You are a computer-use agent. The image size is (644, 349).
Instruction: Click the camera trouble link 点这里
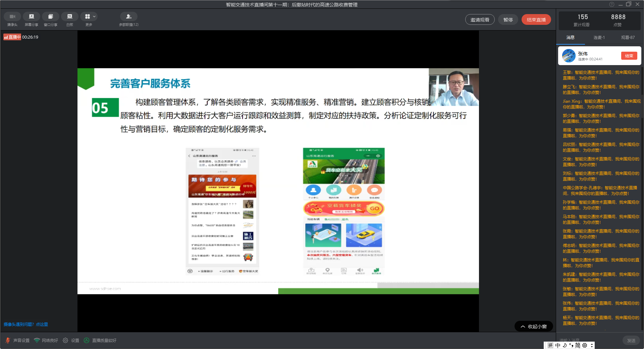point(42,325)
